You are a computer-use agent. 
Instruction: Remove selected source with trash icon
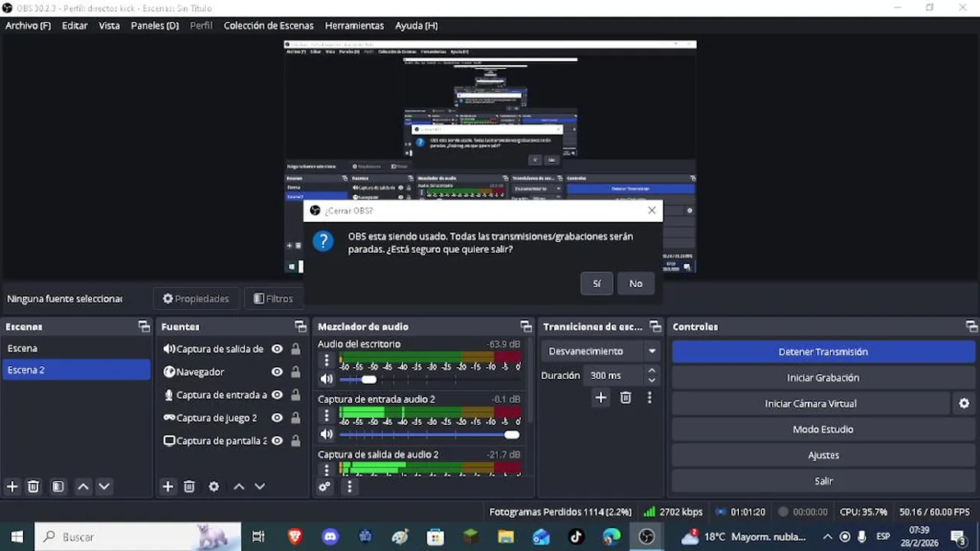[x=189, y=486]
